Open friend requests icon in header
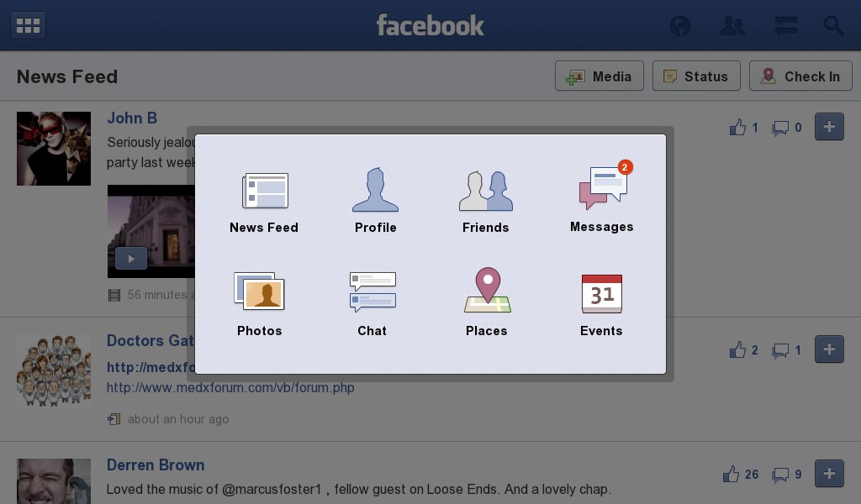 pos(732,25)
